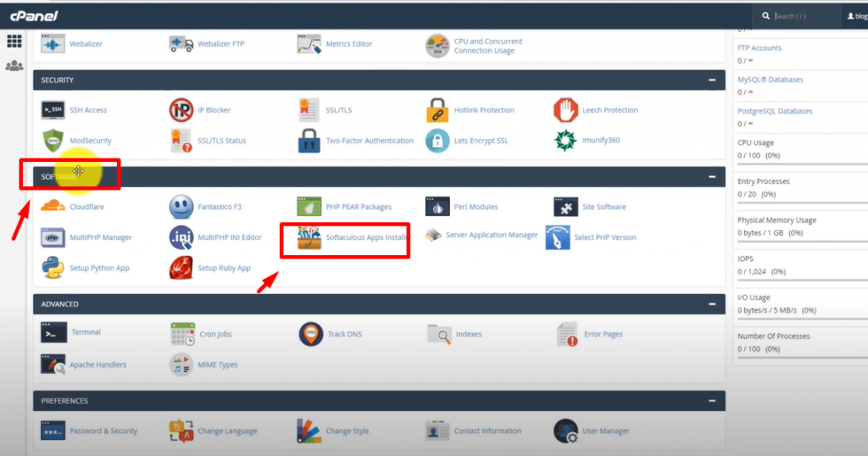Click the Entry Processes statistic label
This screenshot has height=456, width=868.
click(764, 181)
